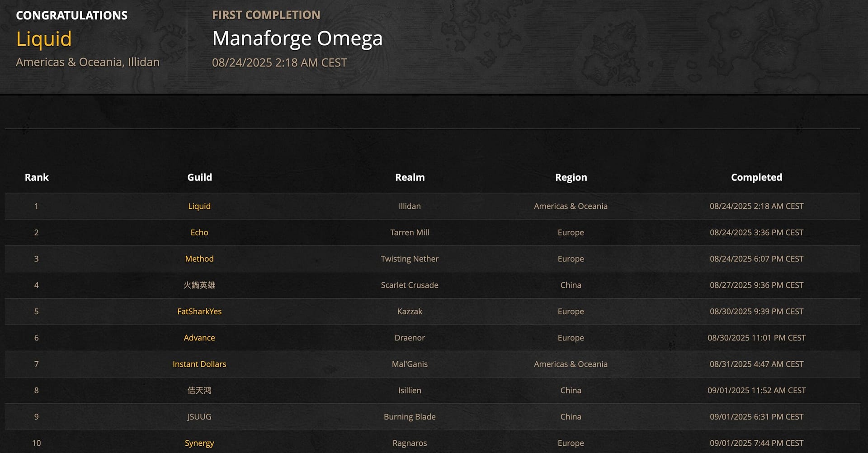Click the Tarren Mill realm cell
The width and height of the screenshot is (868, 453).
coord(410,232)
